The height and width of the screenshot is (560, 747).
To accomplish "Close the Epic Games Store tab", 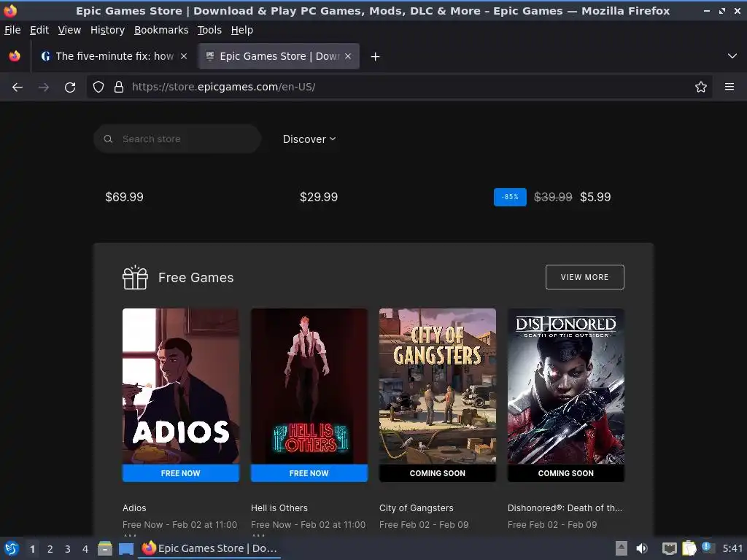I will (x=348, y=56).
